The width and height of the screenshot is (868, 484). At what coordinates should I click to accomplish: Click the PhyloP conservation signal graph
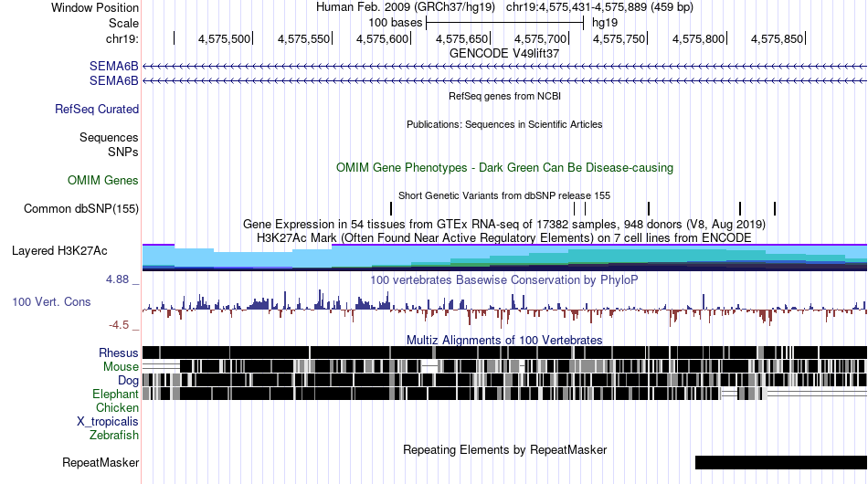point(504,309)
